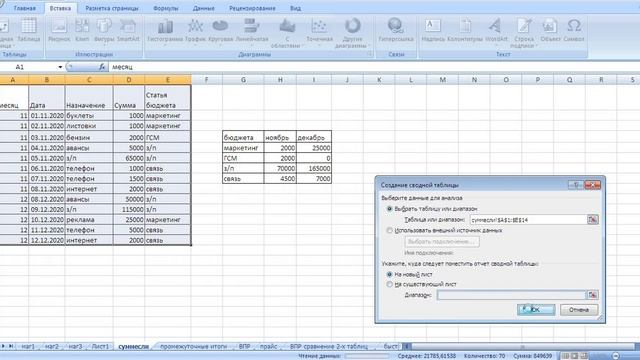This screenshot has width=640, height=360.
Task: Insert a Точечная scatter chart
Action: 319,32
